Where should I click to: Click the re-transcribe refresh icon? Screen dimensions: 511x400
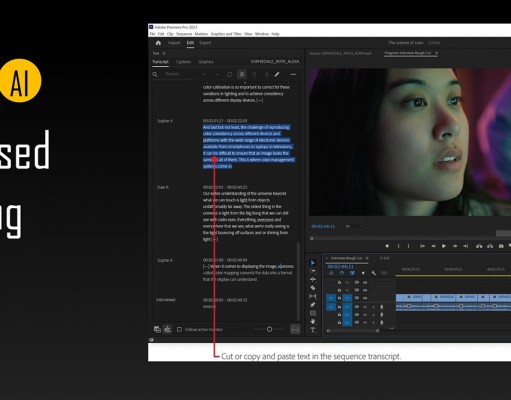[229, 74]
